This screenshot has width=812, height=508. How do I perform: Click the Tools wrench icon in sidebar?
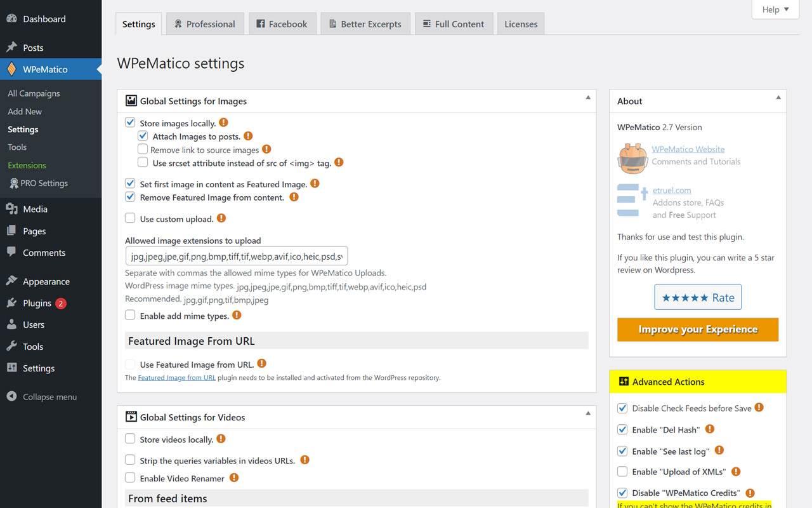point(11,346)
